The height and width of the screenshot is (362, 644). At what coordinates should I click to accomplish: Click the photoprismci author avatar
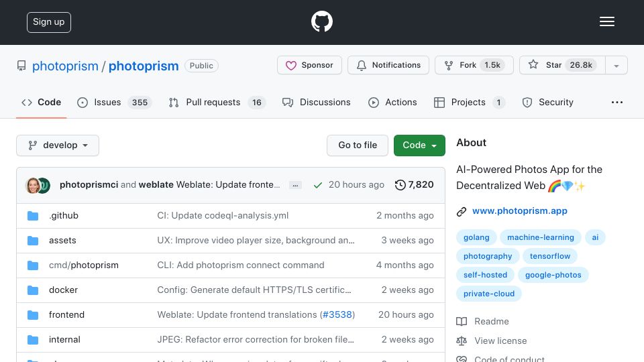coord(33,186)
